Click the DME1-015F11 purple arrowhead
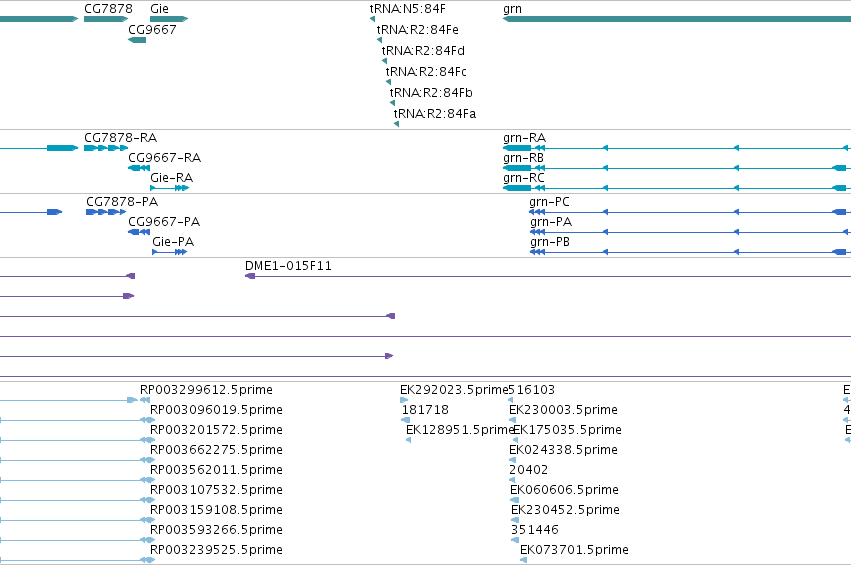The image size is (851, 565). (x=250, y=276)
